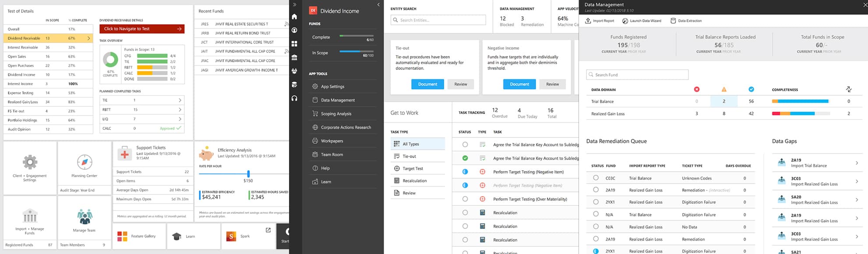868x254 pixels.
Task: Click external-link icon on Spark tile
Action: point(268,230)
